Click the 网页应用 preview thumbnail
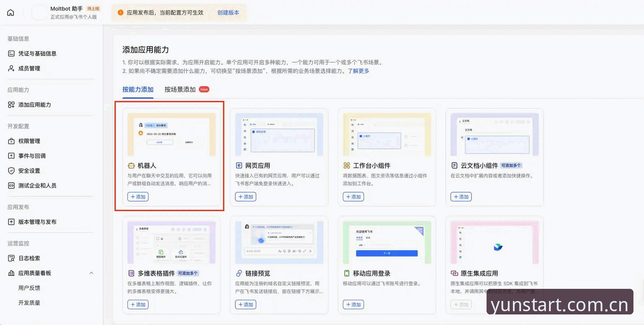 (279, 134)
